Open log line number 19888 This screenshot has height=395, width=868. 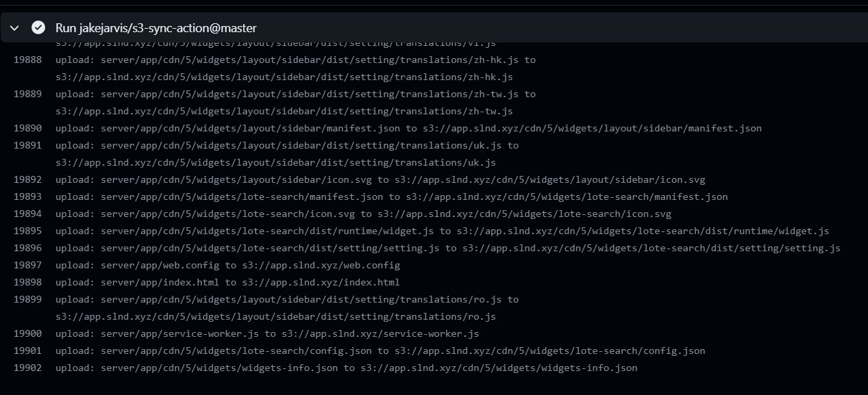27,60
